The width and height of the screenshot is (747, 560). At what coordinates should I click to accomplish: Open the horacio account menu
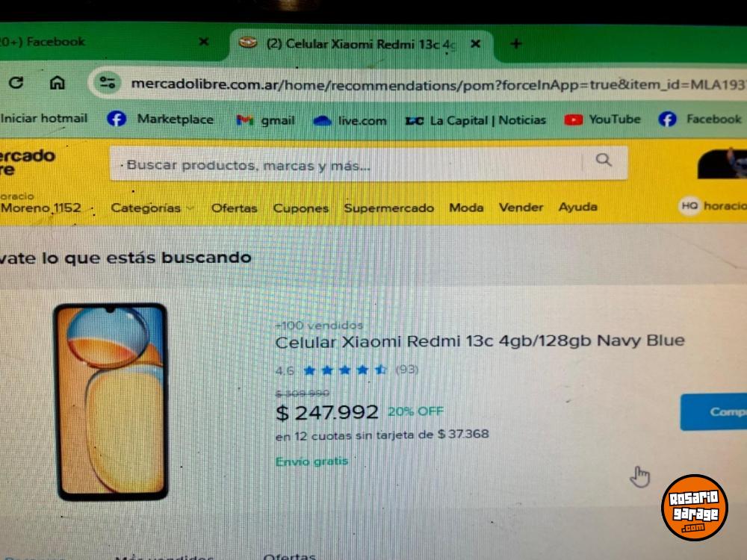713,206
